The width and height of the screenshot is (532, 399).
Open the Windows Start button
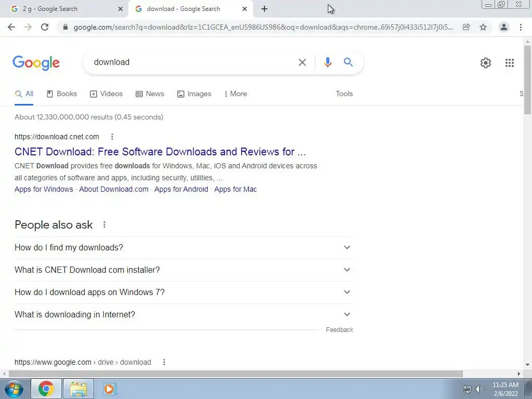14,389
